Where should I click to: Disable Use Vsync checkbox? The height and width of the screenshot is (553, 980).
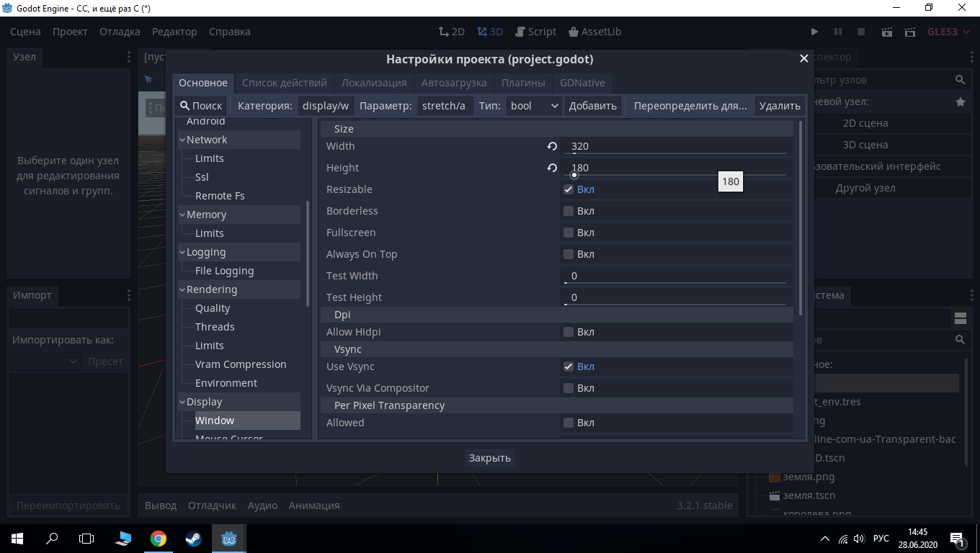(569, 367)
